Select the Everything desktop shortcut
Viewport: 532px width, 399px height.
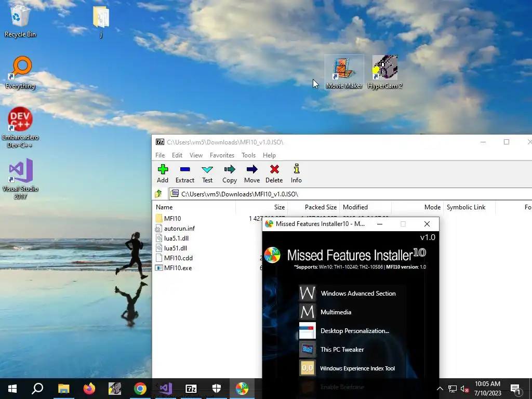click(20, 73)
